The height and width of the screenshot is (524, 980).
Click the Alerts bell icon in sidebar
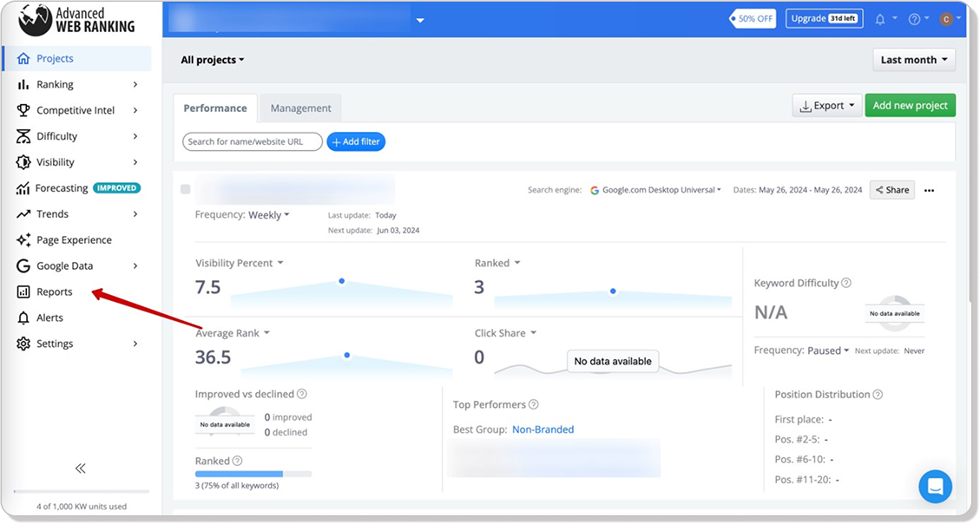[x=23, y=318]
